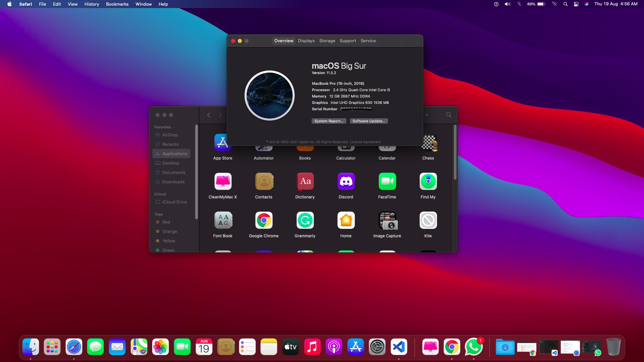Launch CleanMyMac X from Finder

click(x=223, y=181)
